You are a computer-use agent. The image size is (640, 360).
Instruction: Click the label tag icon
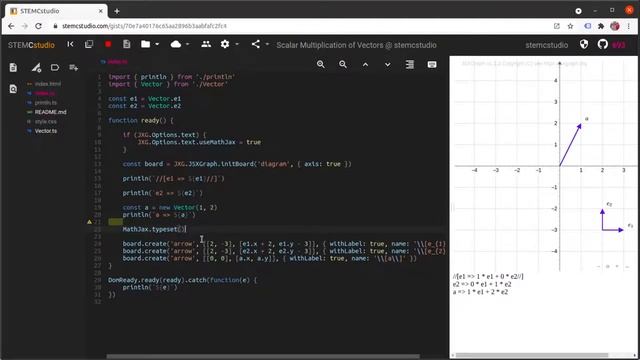point(55,67)
